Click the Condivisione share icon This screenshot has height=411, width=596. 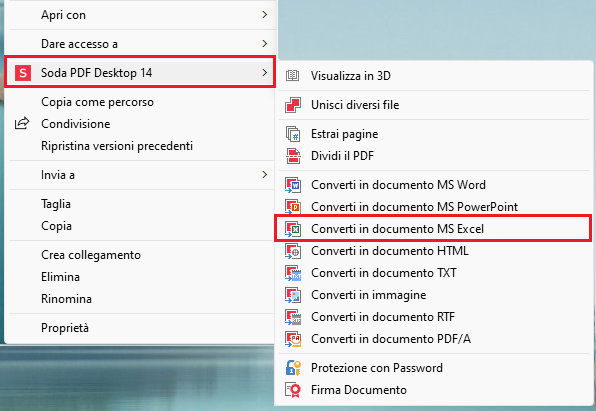[22, 123]
